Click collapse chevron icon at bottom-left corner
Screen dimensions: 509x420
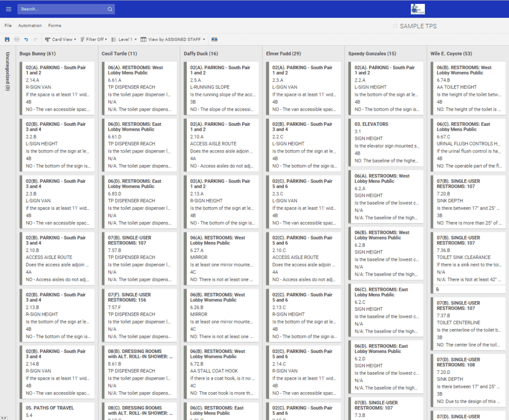click(x=3, y=418)
